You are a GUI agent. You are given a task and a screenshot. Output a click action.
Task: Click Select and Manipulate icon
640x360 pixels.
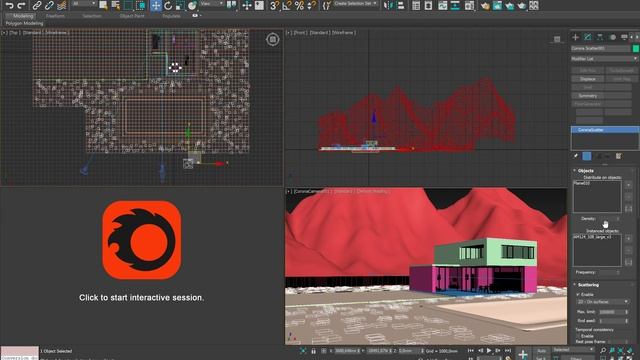(x=247, y=5)
